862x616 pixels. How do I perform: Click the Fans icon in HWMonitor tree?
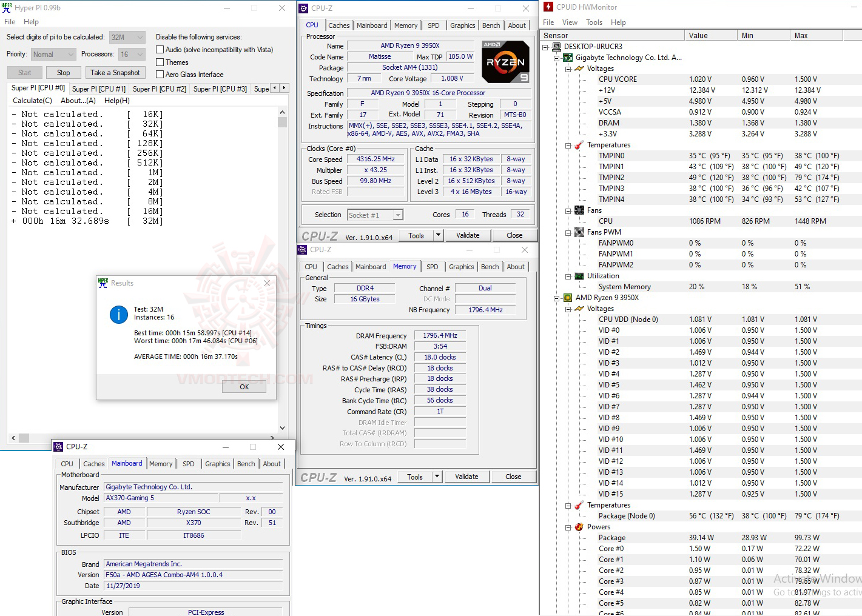point(579,210)
